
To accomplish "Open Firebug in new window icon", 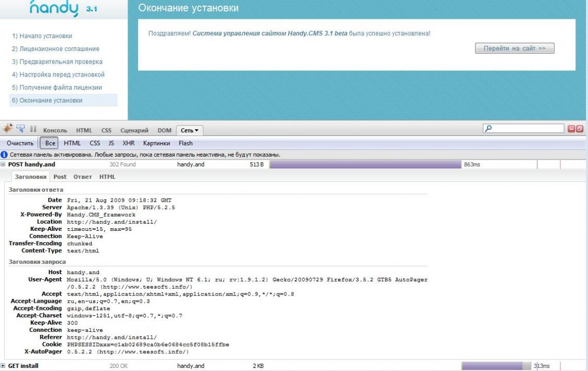I will (579, 129).
